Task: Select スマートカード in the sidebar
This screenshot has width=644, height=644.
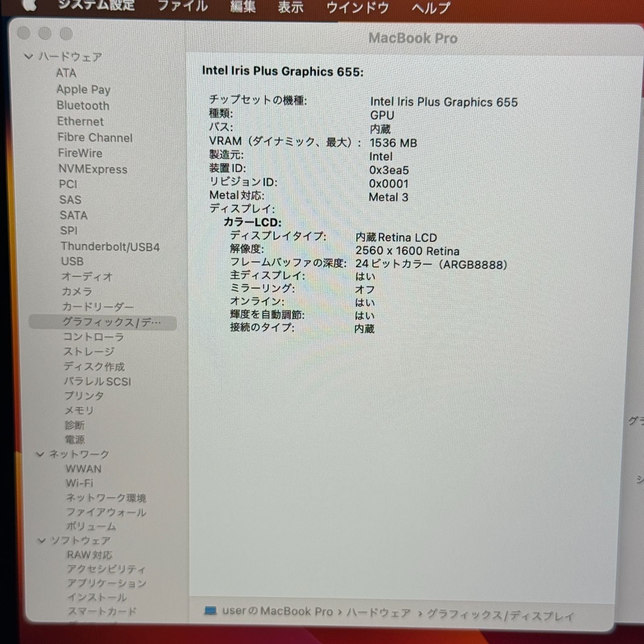Action: [102, 611]
